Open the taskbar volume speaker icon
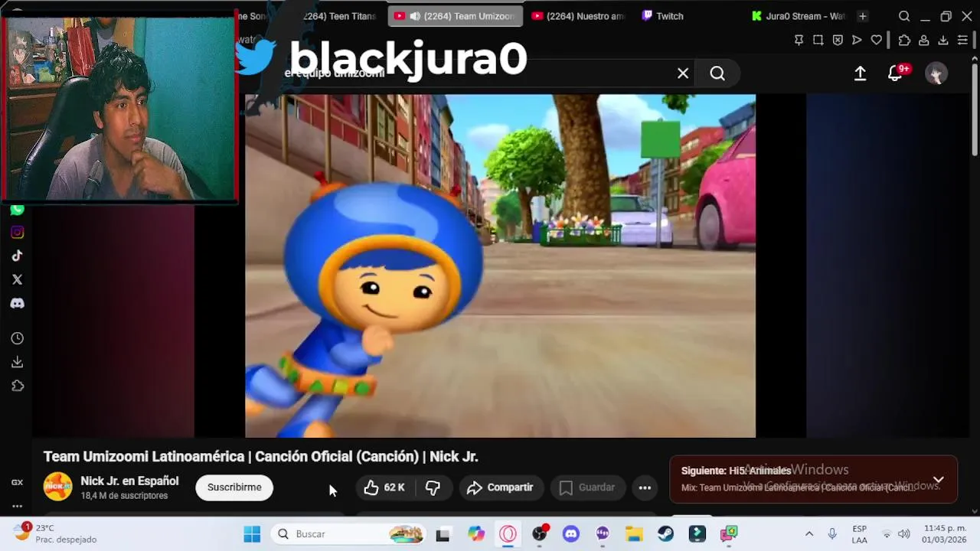The height and width of the screenshot is (551, 980). tap(904, 534)
